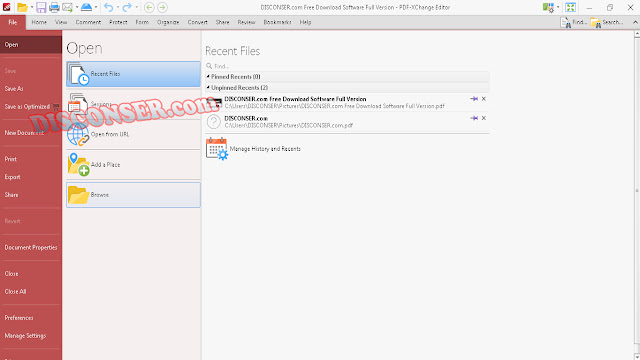Click the Print icon in quick toolbar

coord(54,7)
